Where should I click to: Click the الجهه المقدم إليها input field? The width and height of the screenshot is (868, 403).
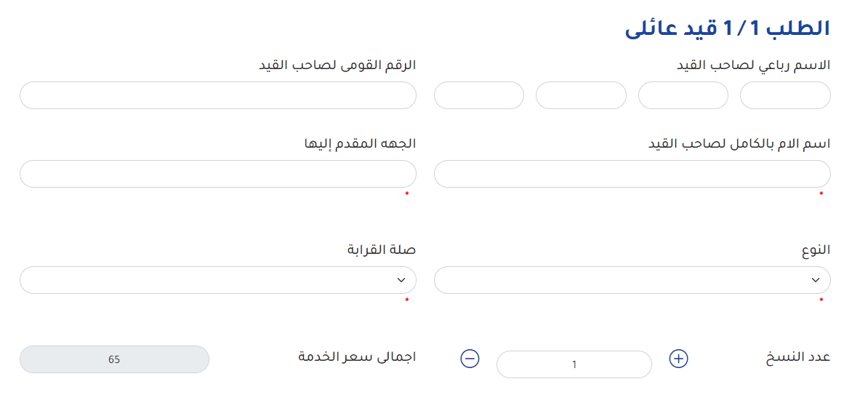(217, 174)
